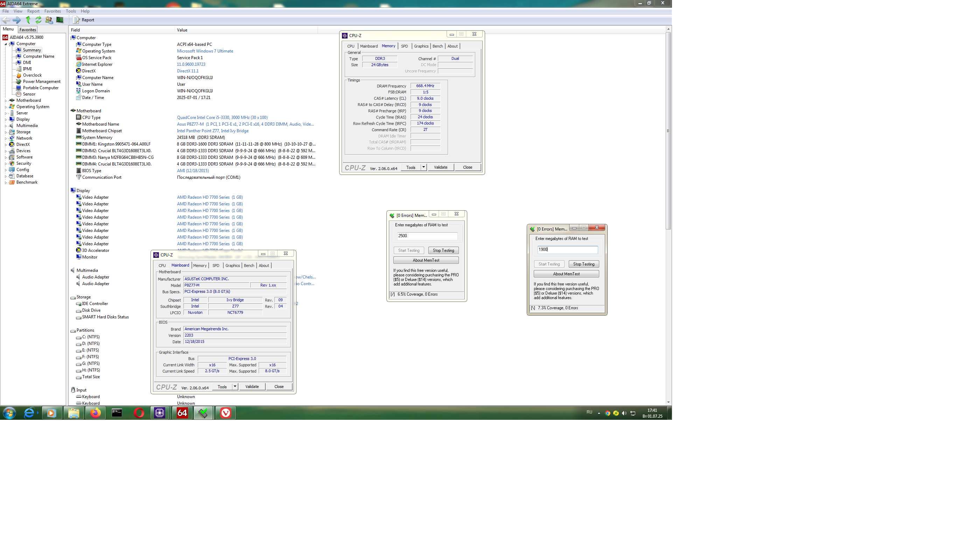Open QuadCore Intel Core i5-3330 link
This screenshot has width=980, height=551.
click(x=222, y=118)
